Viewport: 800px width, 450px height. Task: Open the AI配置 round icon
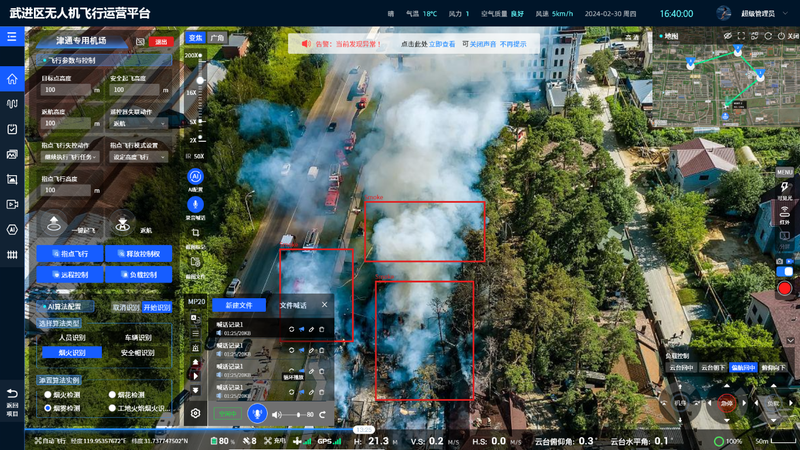pyautogui.click(x=195, y=177)
